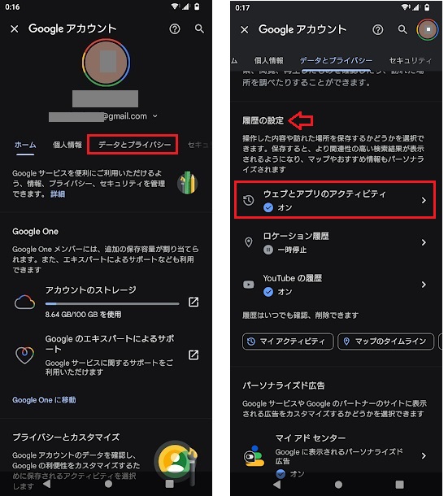Switch to データとプライバシー tab on left screen

point(134,145)
